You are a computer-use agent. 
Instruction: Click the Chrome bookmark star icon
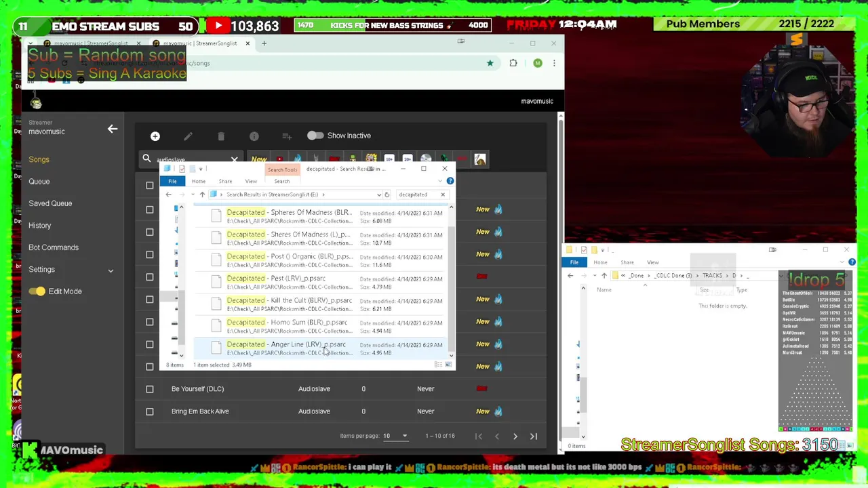pos(490,63)
